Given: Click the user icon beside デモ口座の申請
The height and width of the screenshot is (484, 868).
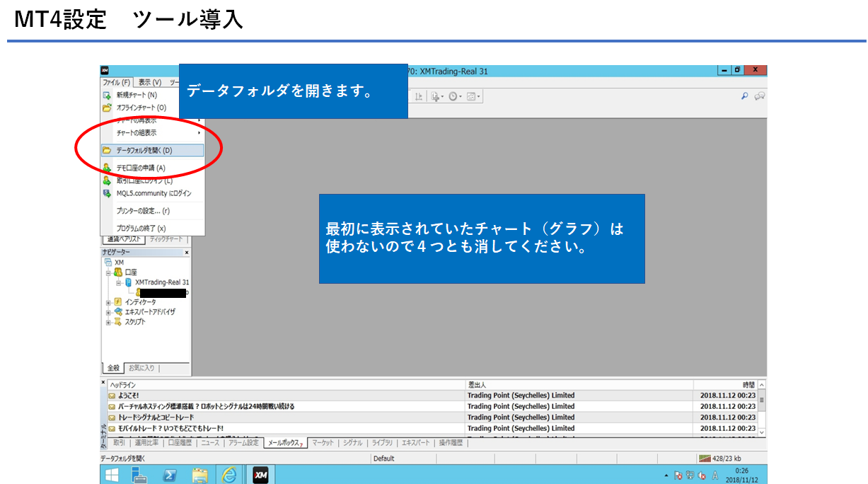Looking at the screenshot, I should click(107, 168).
